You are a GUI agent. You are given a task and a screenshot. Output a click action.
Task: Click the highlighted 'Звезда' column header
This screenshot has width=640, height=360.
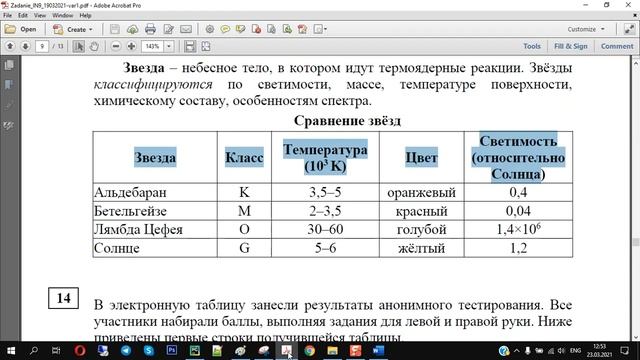[155, 158]
